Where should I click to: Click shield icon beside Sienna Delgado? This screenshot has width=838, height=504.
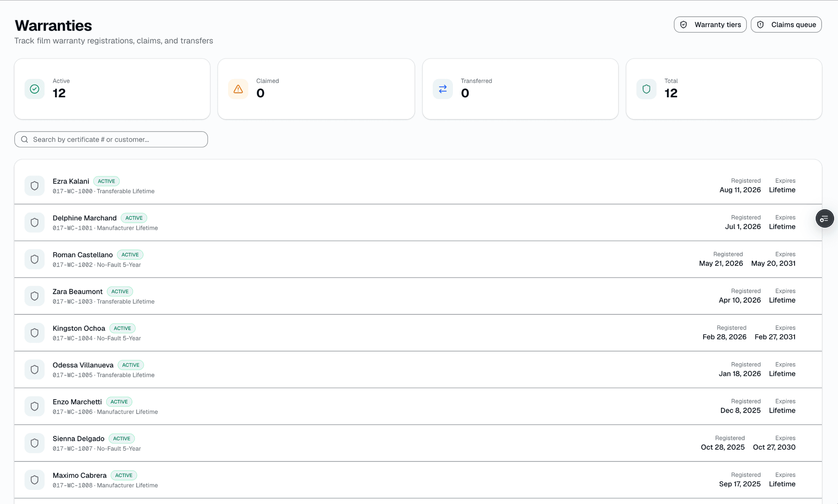tap(35, 443)
